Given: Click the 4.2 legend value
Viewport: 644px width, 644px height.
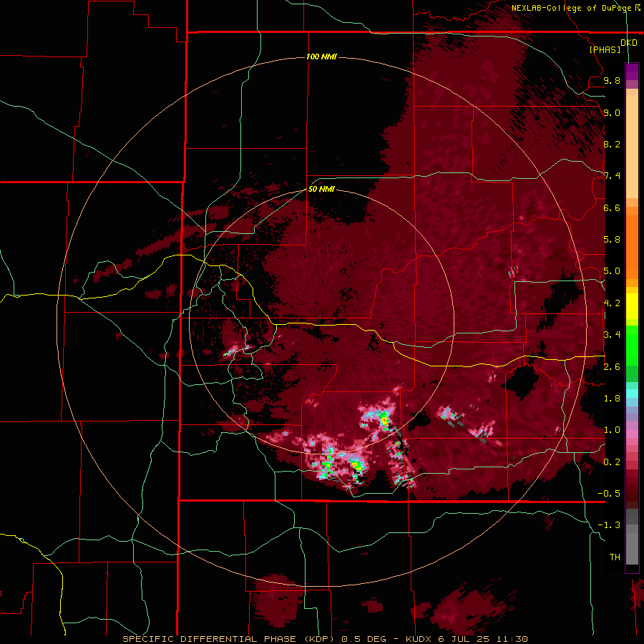Looking at the screenshot, I should pos(612,303).
